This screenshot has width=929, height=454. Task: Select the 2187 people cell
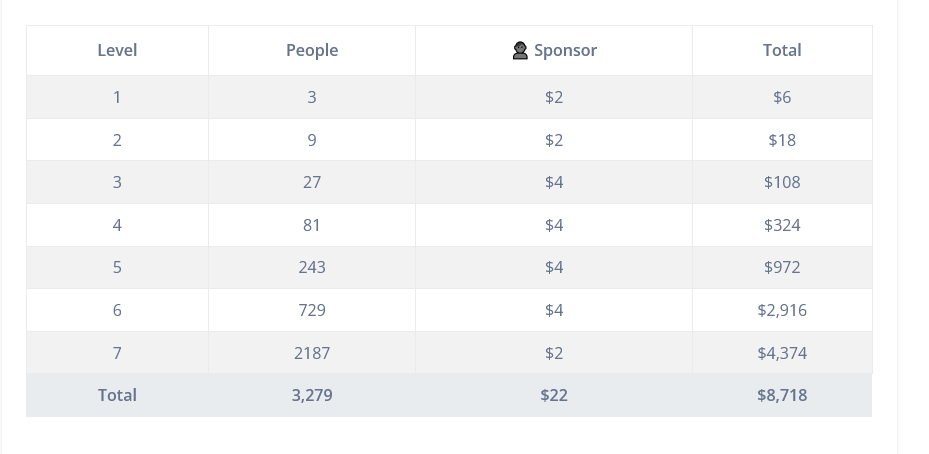pyautogui.click(x=312, y=353)
